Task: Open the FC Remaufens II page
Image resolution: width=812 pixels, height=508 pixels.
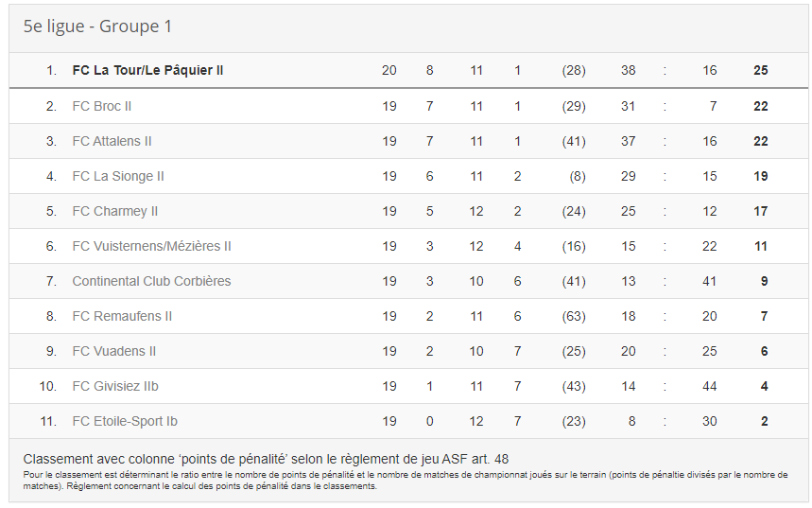Action: [x=122, y=316]
